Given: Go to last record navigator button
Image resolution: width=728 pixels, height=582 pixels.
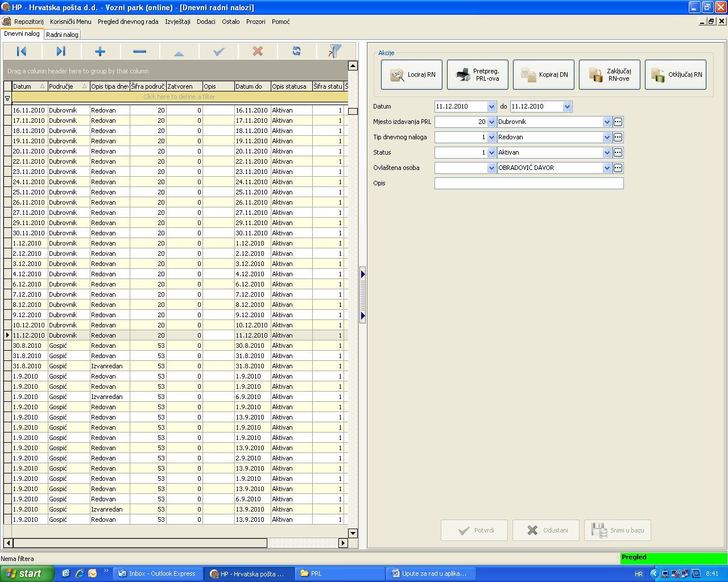Looking at the screenshot, I should point(61,51).
